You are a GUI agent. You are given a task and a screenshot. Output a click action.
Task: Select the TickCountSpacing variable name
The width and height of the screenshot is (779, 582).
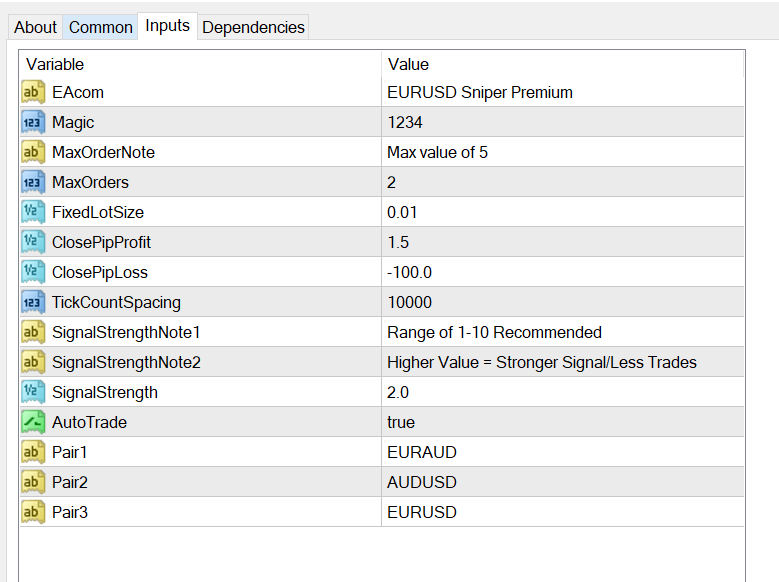[x=116, y=302]
